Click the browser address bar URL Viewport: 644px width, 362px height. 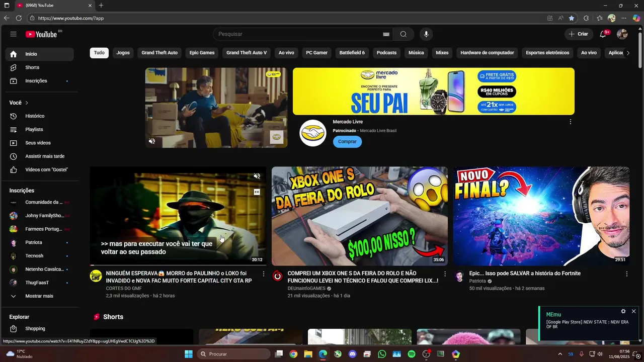(71, 18)
